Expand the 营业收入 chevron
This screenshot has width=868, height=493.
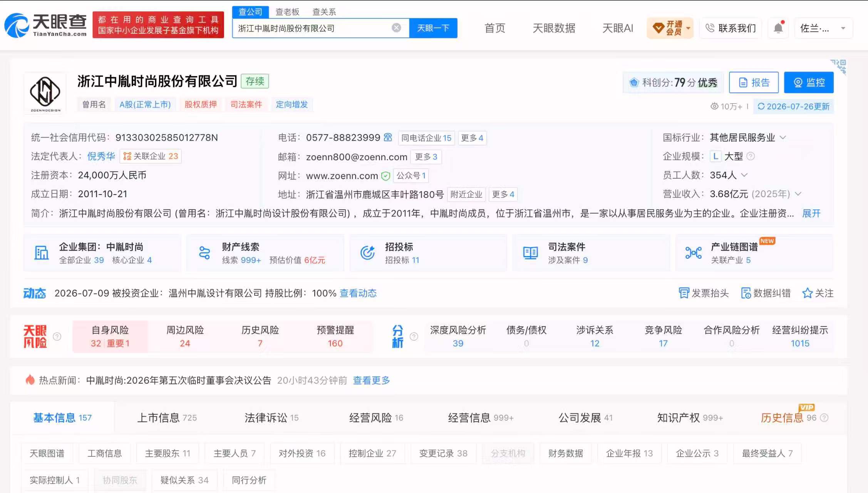(798, 194)
